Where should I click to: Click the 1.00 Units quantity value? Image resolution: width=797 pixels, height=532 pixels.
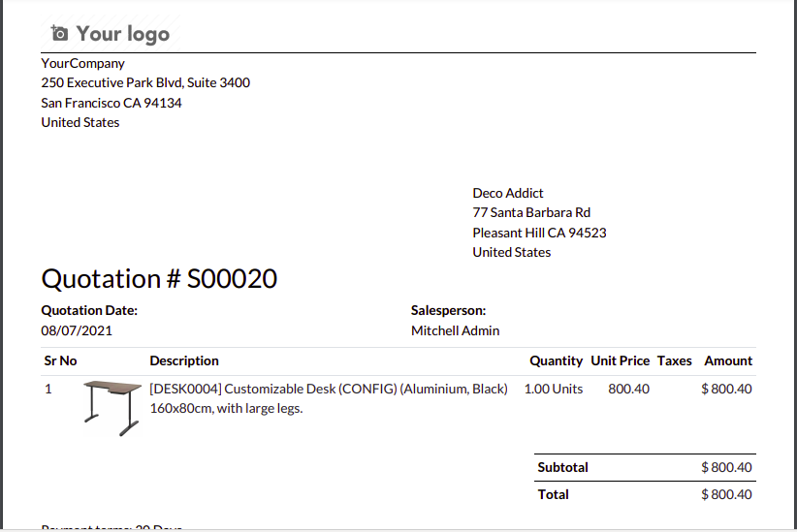[553, 389]
